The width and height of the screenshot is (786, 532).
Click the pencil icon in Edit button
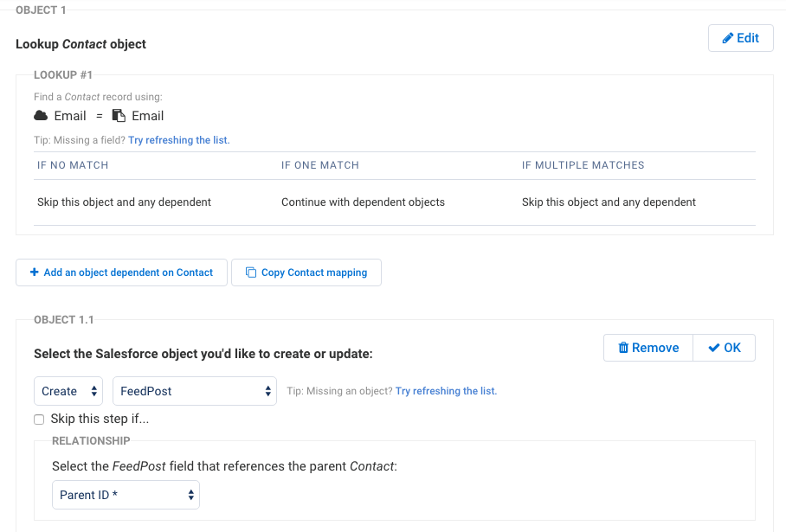click(x=728, y=38)
